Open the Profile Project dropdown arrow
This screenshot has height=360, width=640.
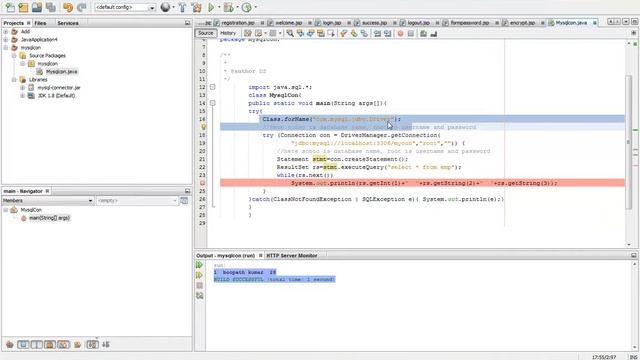(256, 7)
